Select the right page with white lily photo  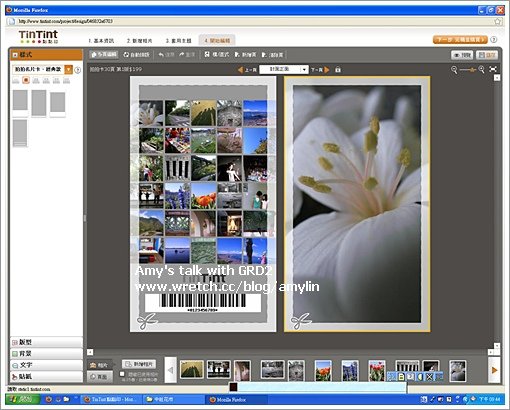click(357, 204)
